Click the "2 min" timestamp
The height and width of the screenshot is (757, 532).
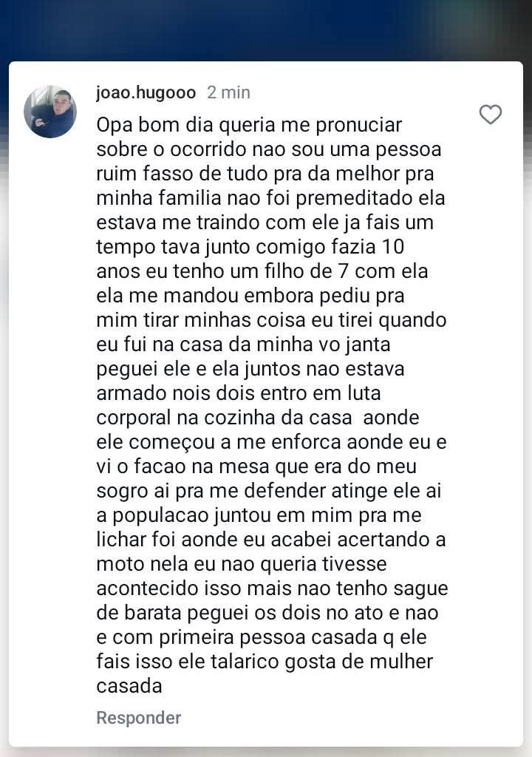pos(228,92)
